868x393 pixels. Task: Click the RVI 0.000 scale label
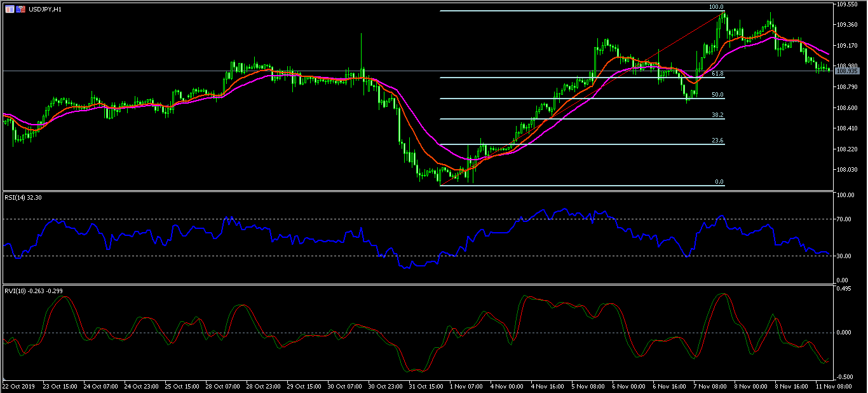(844, 333)
